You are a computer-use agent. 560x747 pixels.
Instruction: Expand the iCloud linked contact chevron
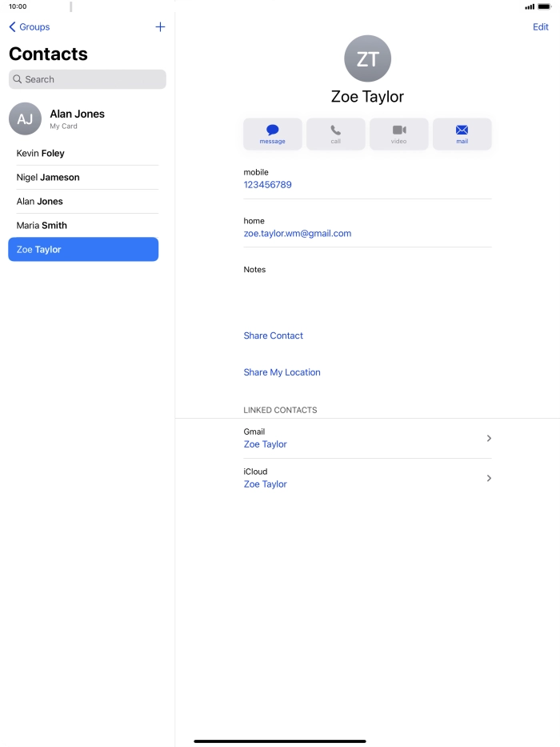click(x=489, y=478)
